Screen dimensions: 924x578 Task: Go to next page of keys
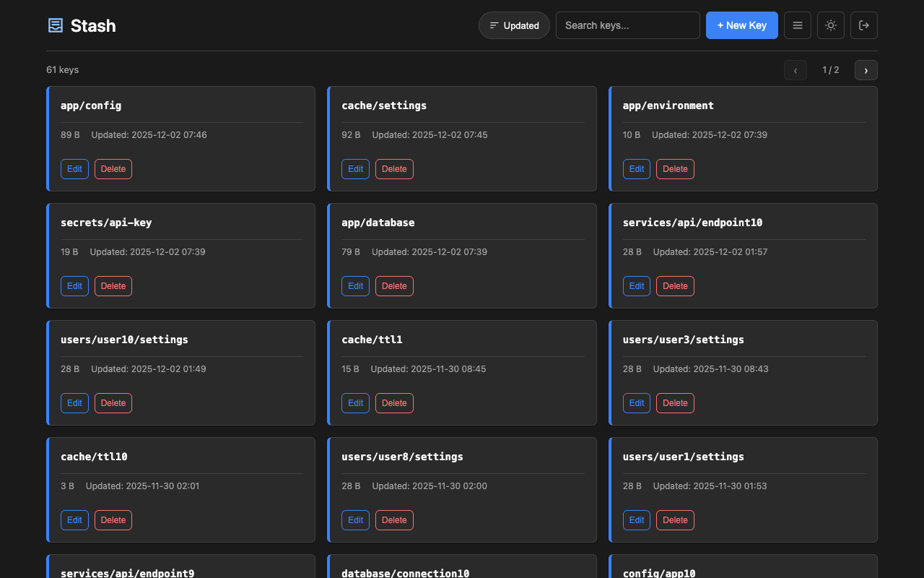click(x=866, y=70)
